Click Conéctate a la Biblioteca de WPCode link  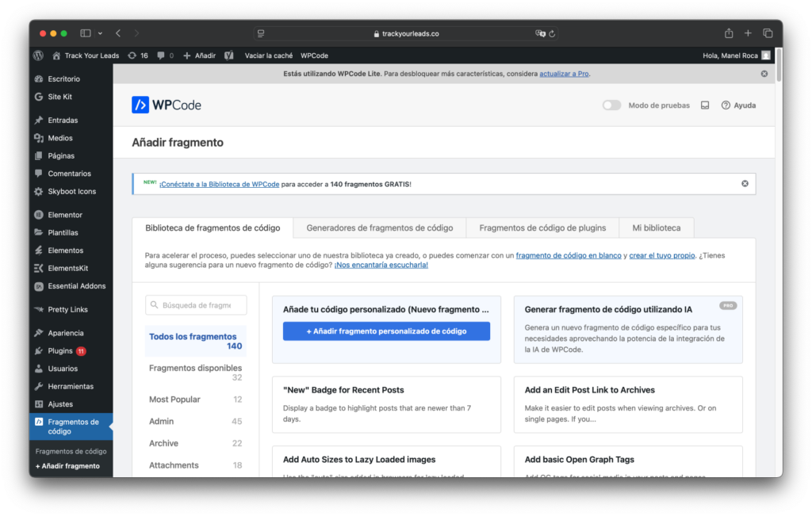tap(219, 184)
